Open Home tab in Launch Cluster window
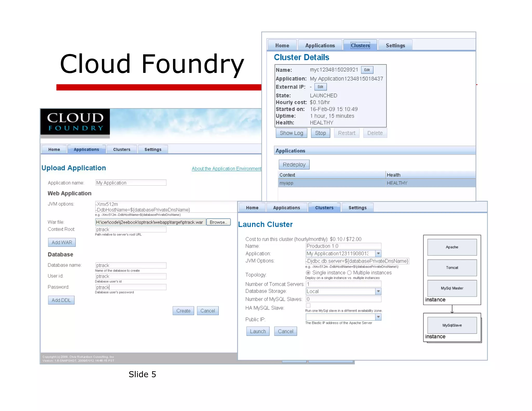This screenshot has height=411, width=532. point(252,208)
